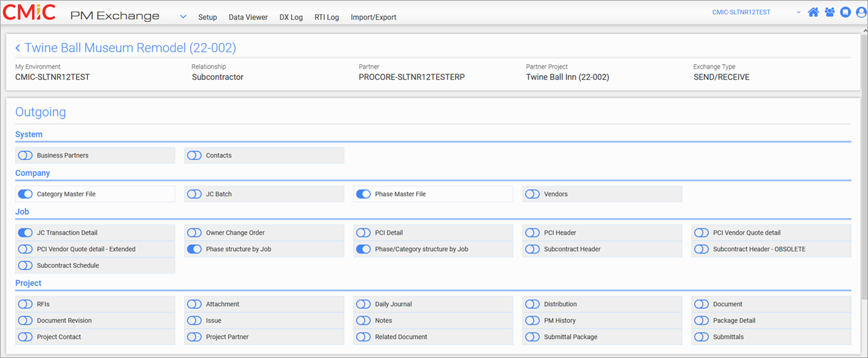Enable the PCI Vendor Quote detail toggle
868x358 pixels.
pyautogui.click(x=701, y=233)
